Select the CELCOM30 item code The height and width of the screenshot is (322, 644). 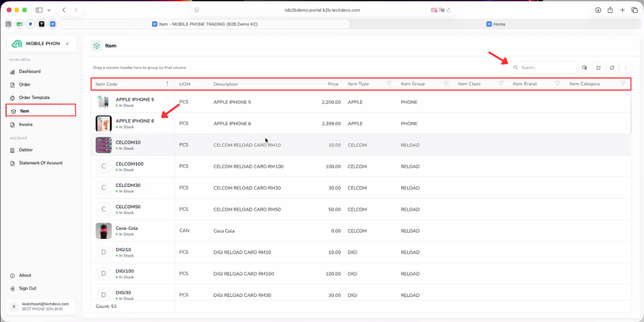[128, 185]
